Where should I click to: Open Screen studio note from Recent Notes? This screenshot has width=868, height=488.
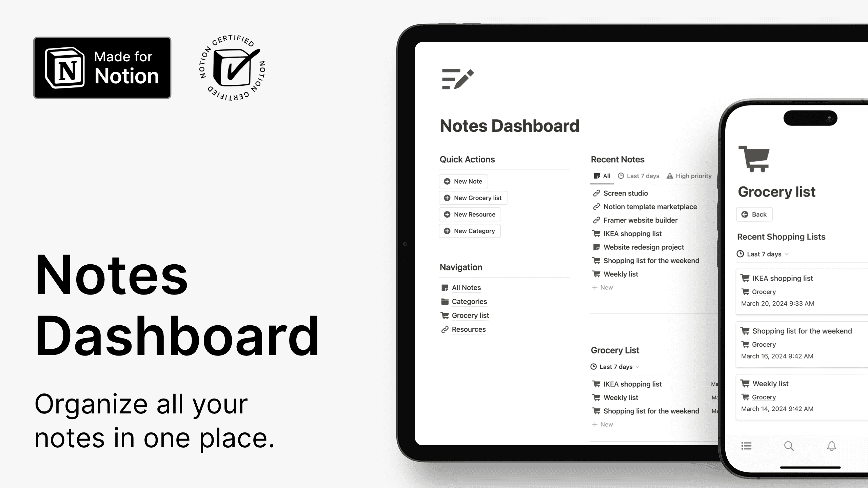(626, 193)
